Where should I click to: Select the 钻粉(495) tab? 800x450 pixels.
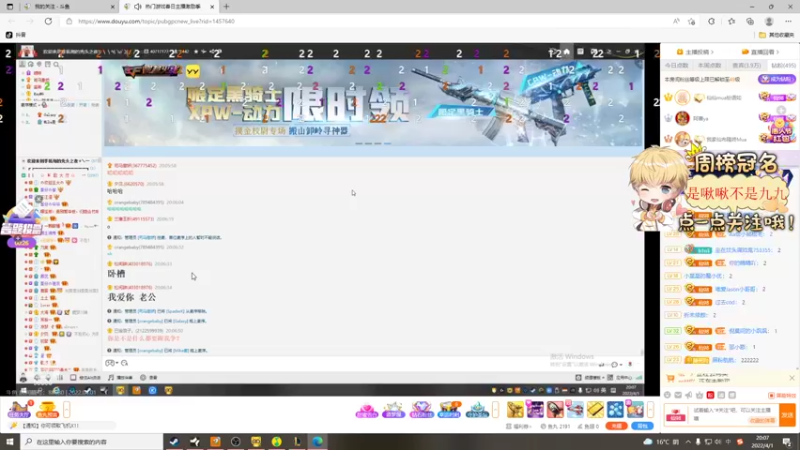click(x=783, y=65)
